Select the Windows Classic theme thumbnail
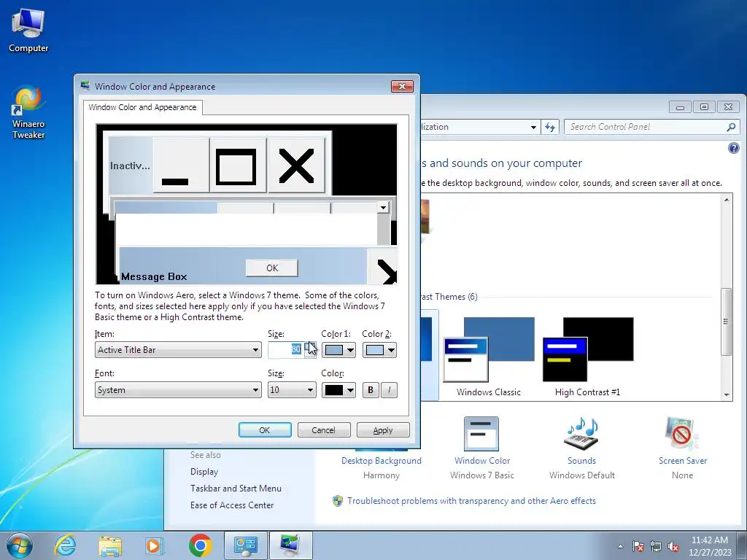 click(488, 349)
